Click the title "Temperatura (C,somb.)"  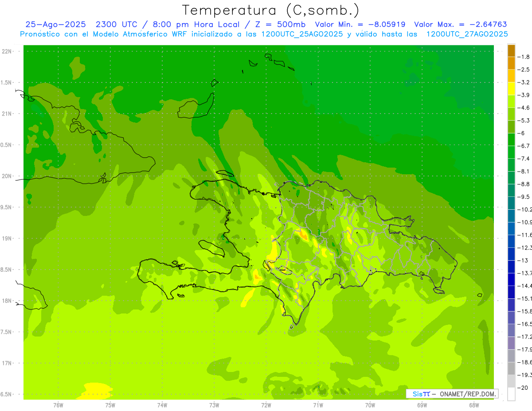(x=271, y=10)
